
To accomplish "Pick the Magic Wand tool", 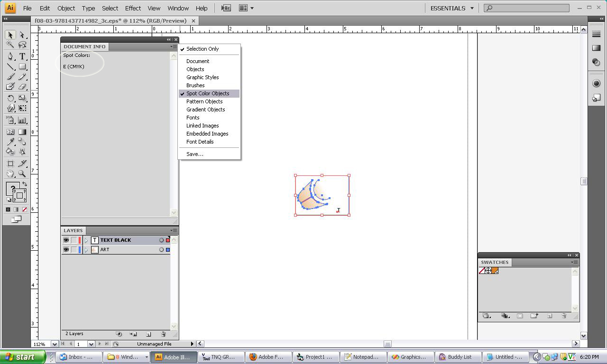I will (x=10, y=45).
